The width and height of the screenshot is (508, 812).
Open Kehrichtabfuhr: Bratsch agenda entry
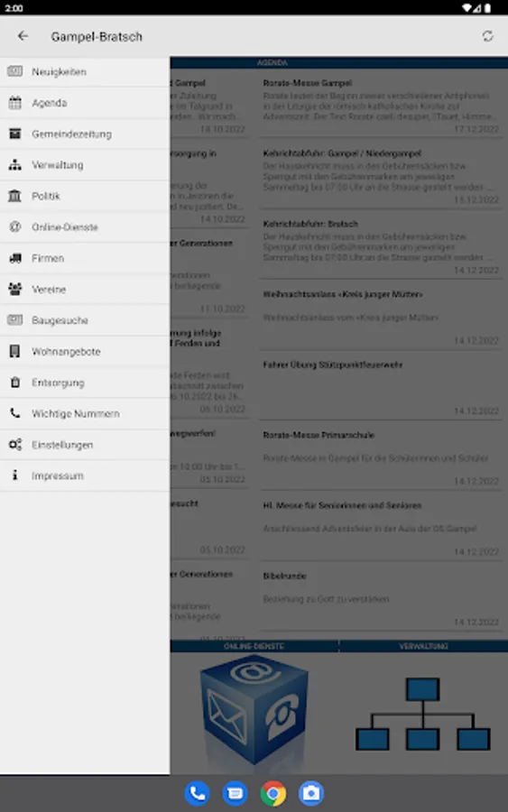[x=381, y=246]
